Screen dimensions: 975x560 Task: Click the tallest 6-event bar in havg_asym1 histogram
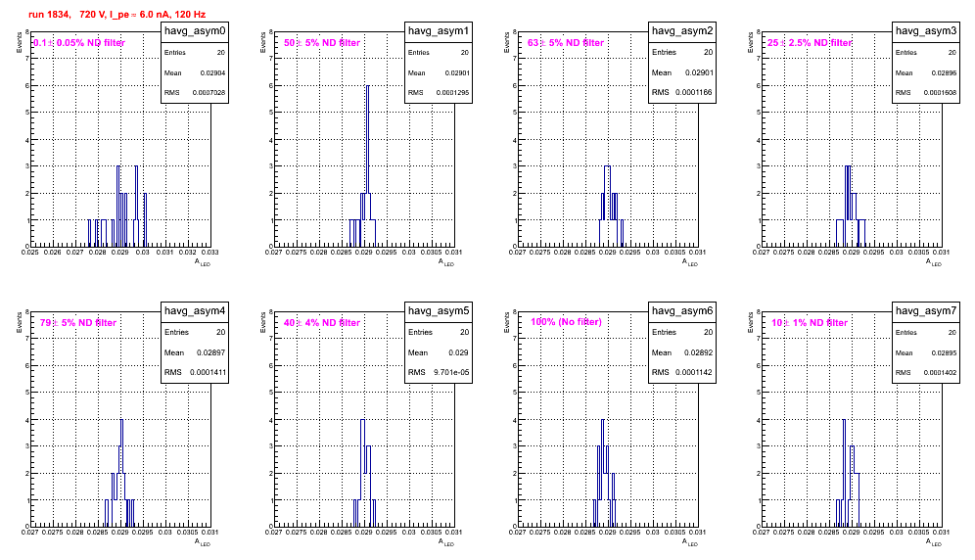367,165
